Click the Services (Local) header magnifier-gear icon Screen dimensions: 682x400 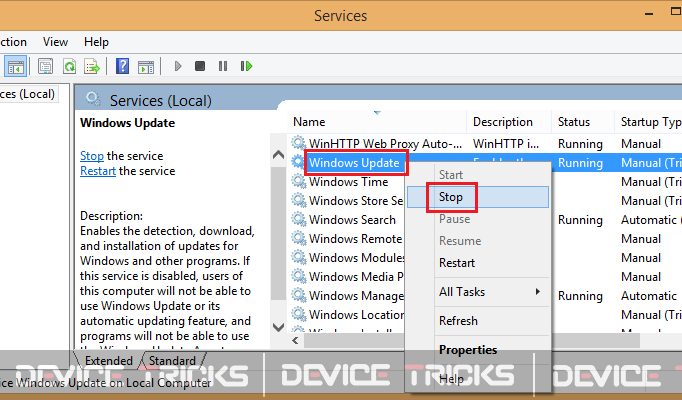coord(93,99)
